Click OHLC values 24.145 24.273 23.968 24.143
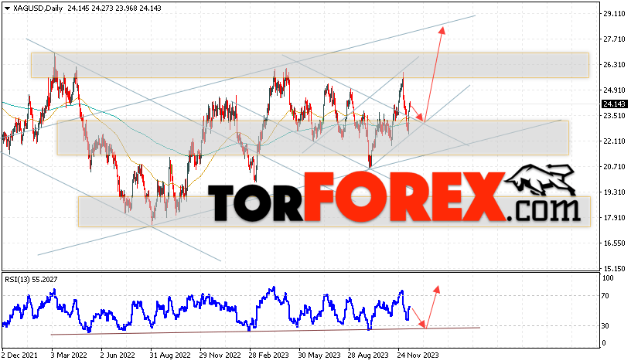Screen dimensions: 631x364 114,9
